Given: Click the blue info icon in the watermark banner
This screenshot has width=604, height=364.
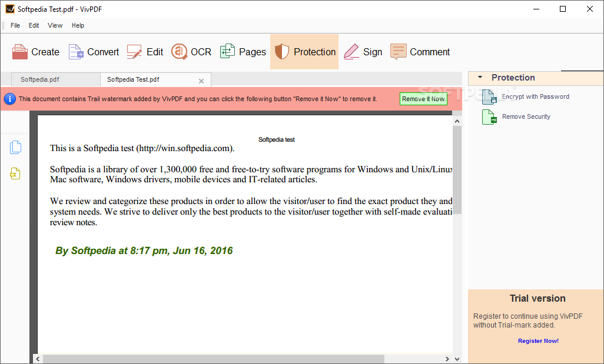Looking at the screenshot, I should pyautogui.click(x=9, y=99).
